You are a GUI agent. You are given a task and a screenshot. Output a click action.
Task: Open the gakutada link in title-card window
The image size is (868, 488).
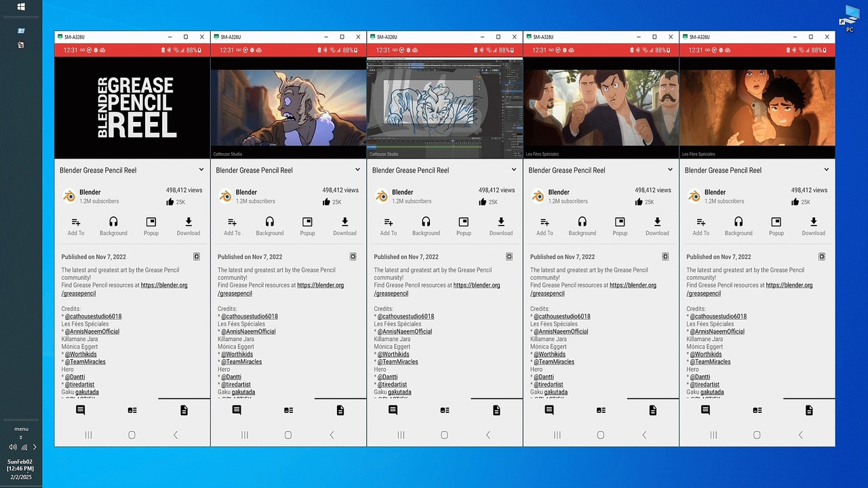pos(87,392)
